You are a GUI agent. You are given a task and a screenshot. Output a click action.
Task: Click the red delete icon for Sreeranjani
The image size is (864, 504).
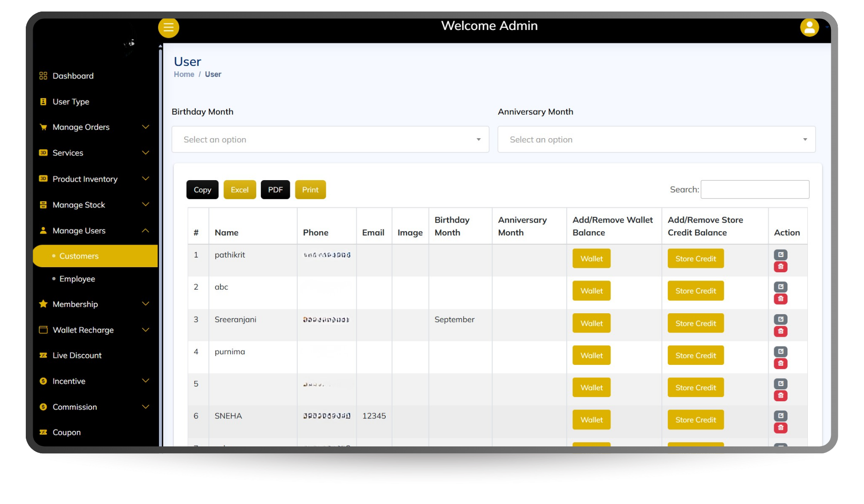point(781,331)
